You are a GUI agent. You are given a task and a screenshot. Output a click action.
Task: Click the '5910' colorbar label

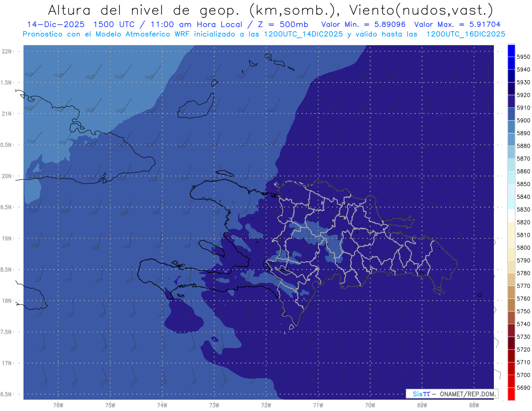(523, 108)
